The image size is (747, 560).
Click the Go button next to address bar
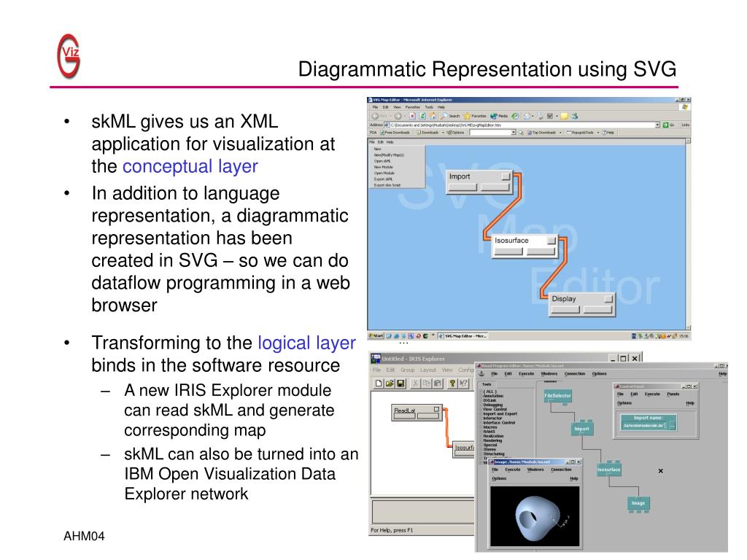point(668,125)
